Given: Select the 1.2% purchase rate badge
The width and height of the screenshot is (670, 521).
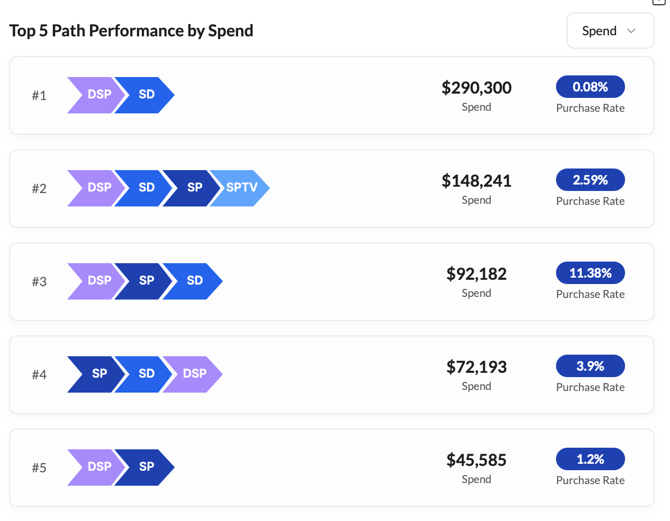Looking at the screenshot, I should click(x=590, y=459).
